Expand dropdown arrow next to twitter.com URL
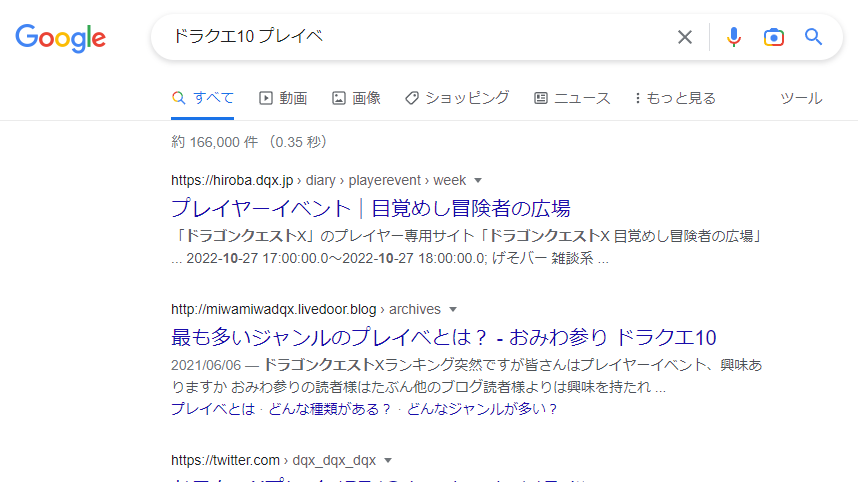 point(388,461)
